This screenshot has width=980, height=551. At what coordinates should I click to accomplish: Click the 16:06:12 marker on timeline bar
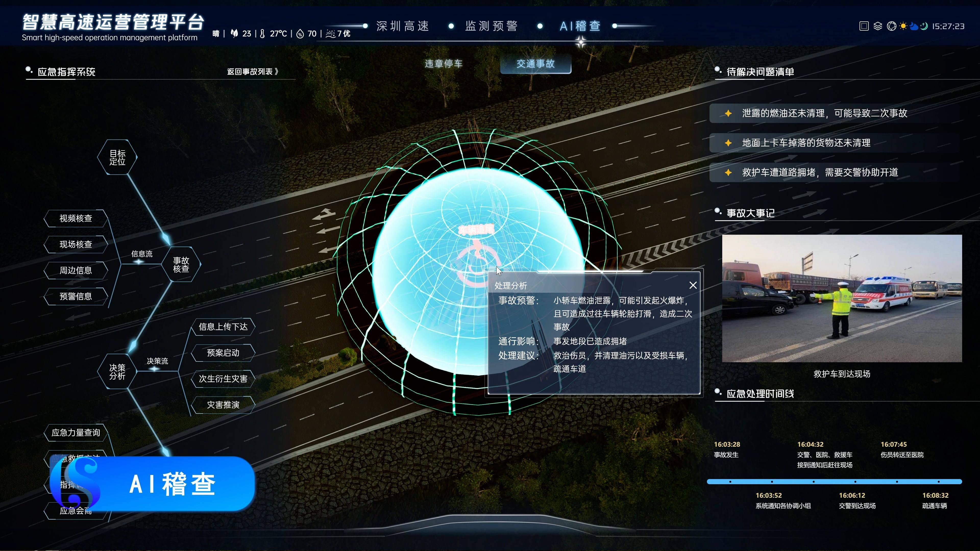[x=855, y=482]
